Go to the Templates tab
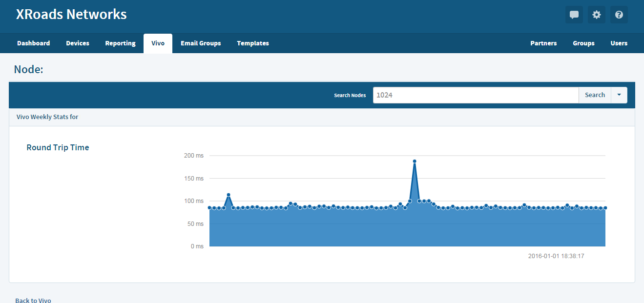 coord(253,43)
